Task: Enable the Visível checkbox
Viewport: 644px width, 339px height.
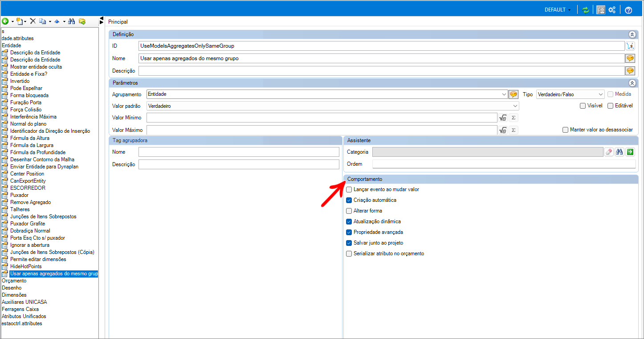Action: click(583, 106)
